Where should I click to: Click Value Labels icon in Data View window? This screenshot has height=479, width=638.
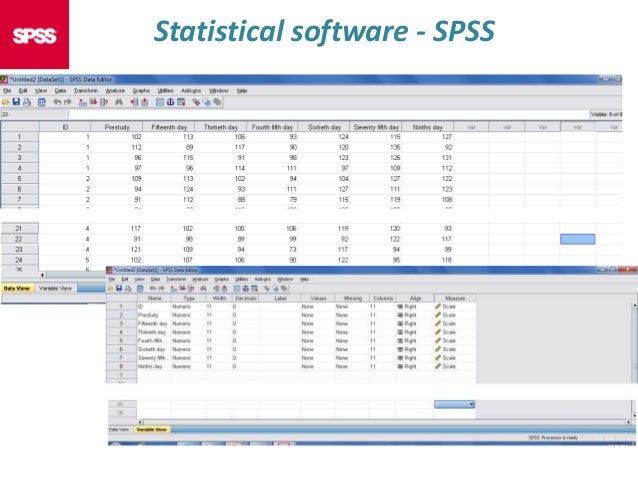pos(196,102)
